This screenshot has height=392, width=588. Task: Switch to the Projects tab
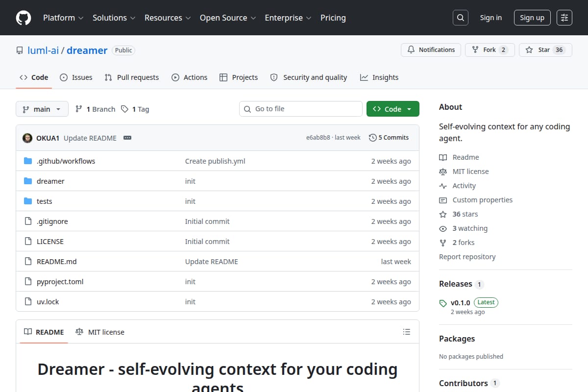[x=239, y=77]
